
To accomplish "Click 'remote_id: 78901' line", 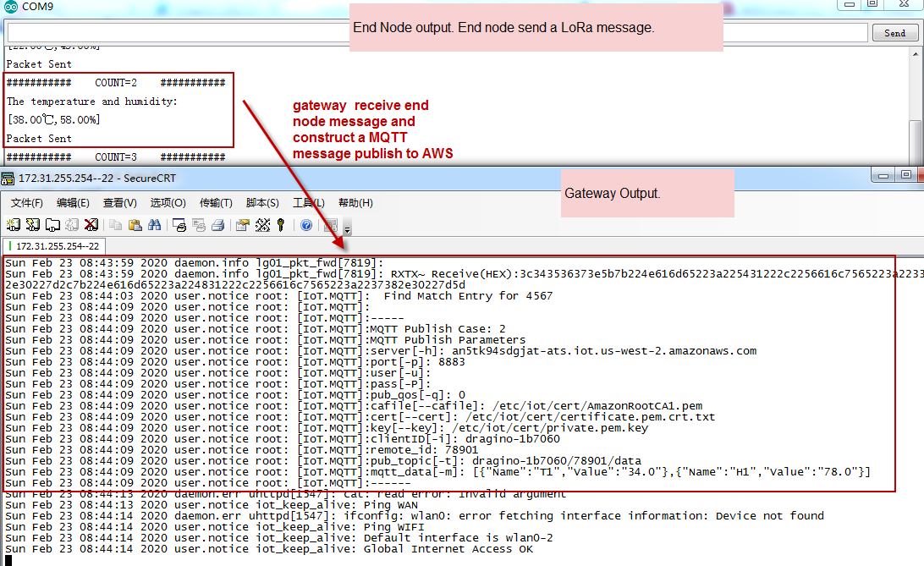I will tap(424, 450).
